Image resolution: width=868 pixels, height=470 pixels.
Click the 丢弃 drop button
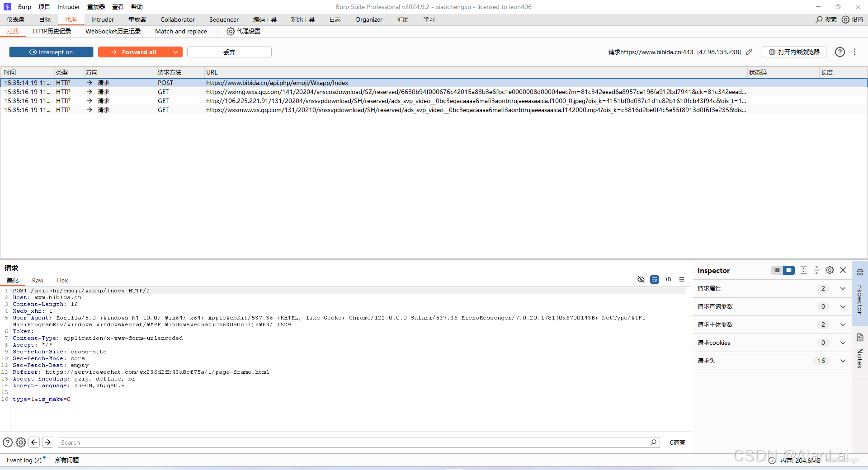(229, 52)
